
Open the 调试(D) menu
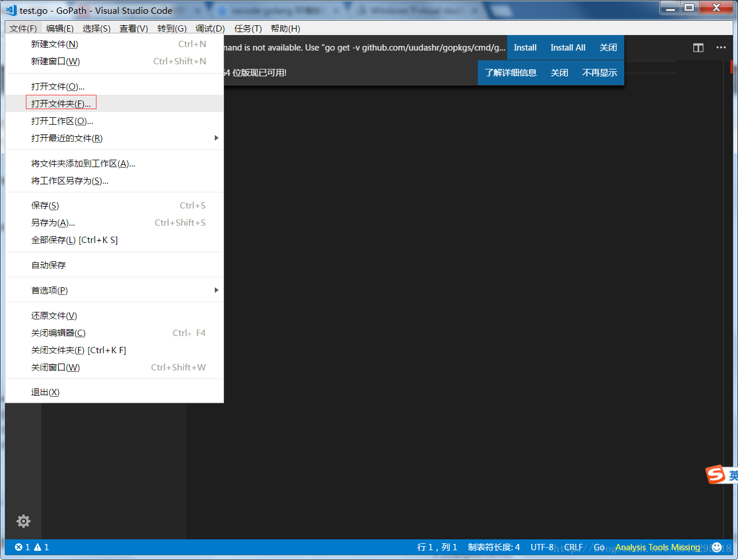coord(210,29)
